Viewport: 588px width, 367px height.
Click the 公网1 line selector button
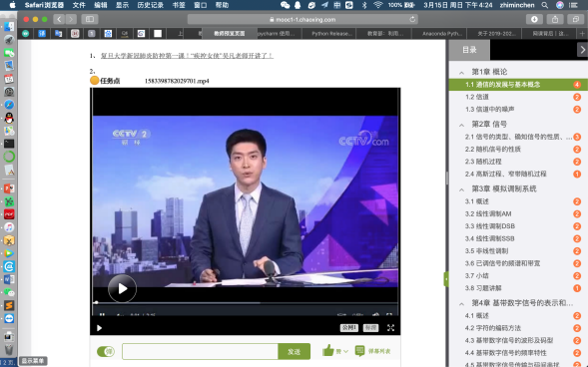click(x=348, y=328)
